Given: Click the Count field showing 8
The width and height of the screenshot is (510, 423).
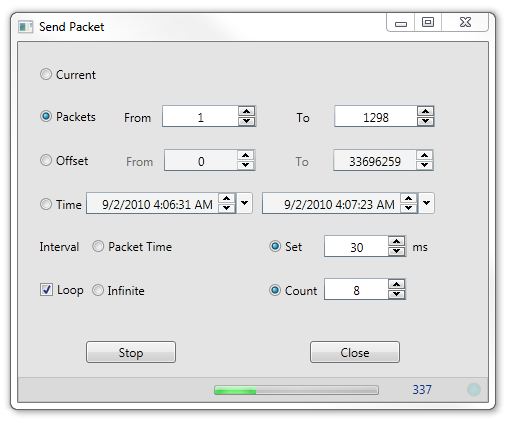Looking at the screenshot, I should click(356, 289).
